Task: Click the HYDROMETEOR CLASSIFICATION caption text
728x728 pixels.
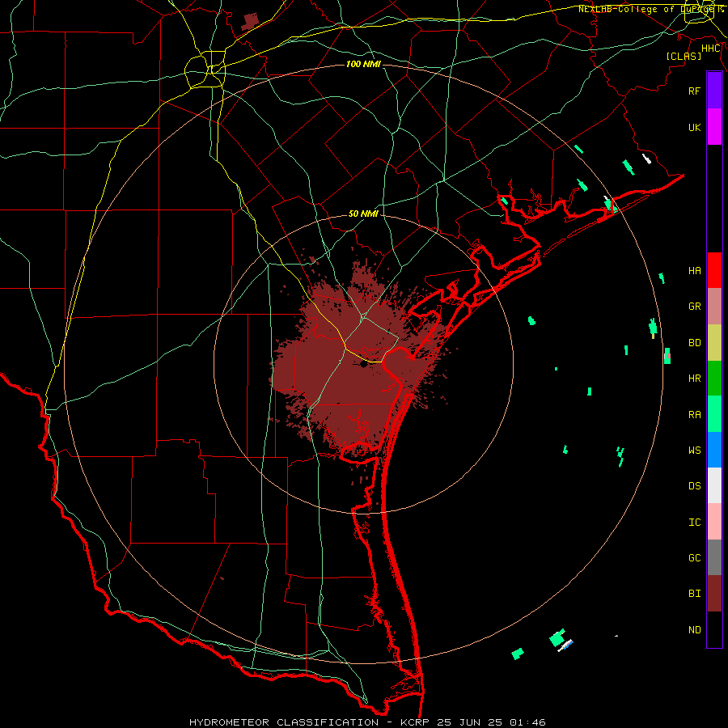Action: point(284,722)
